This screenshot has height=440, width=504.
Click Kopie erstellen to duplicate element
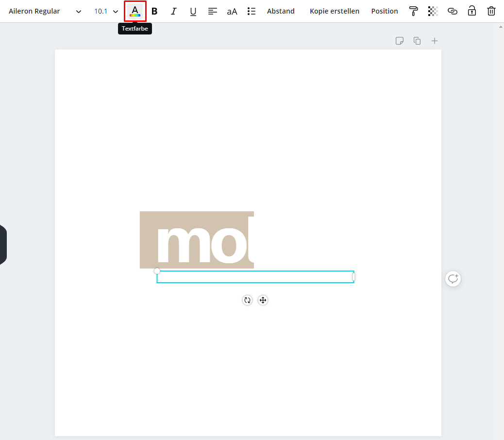[x=334, y=11]
